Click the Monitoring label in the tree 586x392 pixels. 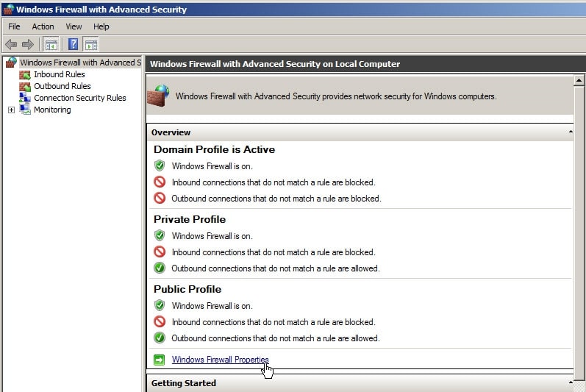52,110
